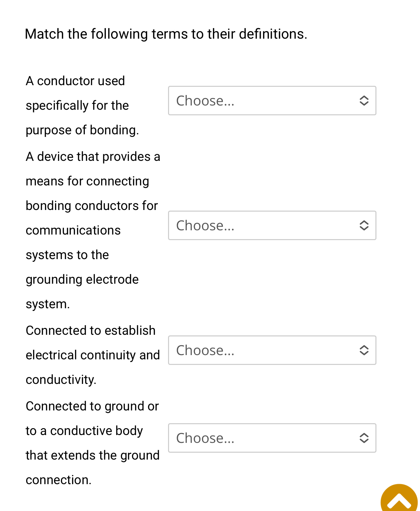Screen dimensions: 420x511
Task: Open the dropdown for the electrical continuity definition
Action: [x=272, y=350]
